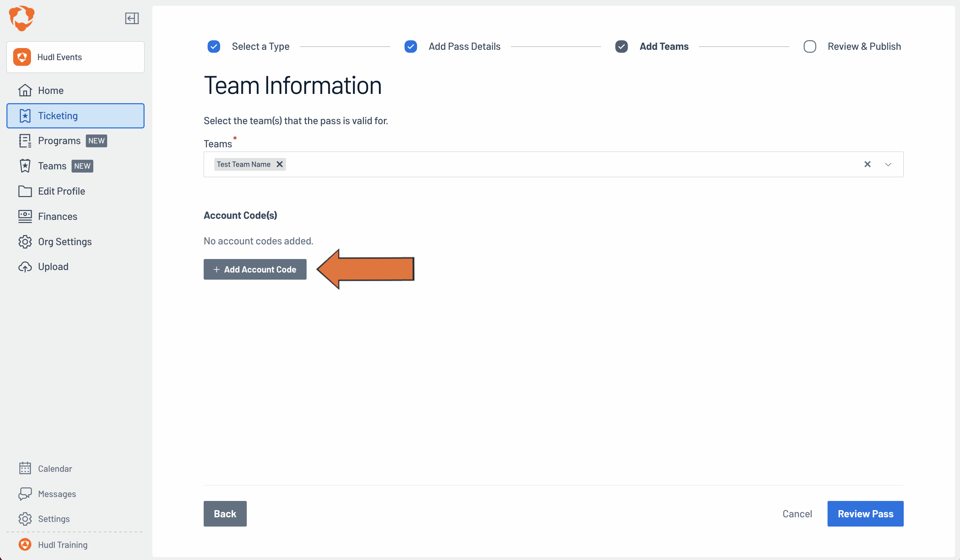Click the Add Account Code button
This screenshot has height=560, width=960.
[255, 270]
